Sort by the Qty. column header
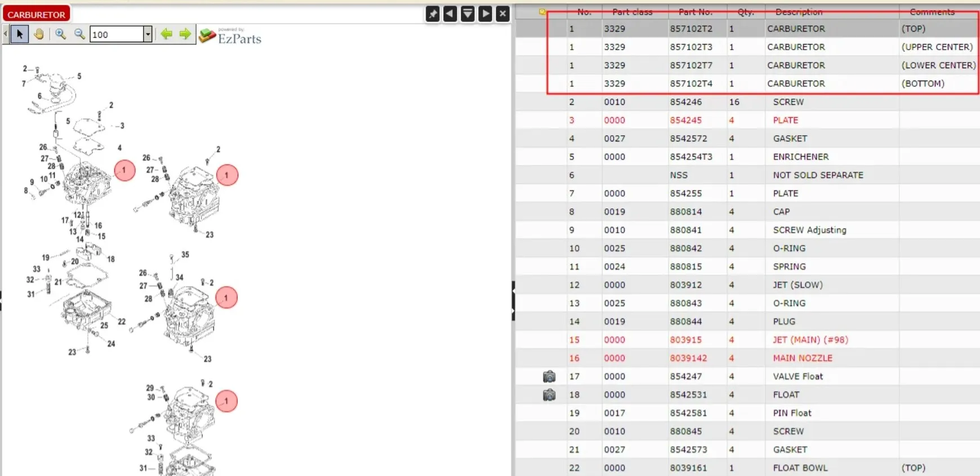Screen dimensions: 980x476 [746, 12]
